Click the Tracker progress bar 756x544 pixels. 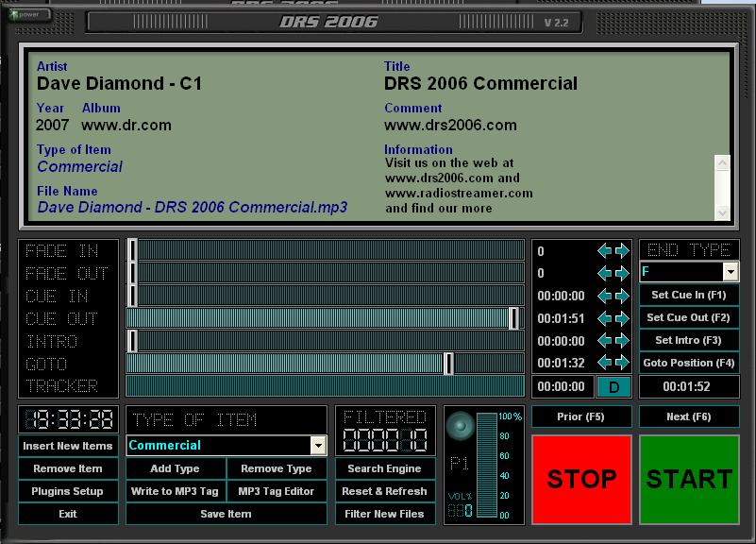pyautogui.click(x=325, y=386)
